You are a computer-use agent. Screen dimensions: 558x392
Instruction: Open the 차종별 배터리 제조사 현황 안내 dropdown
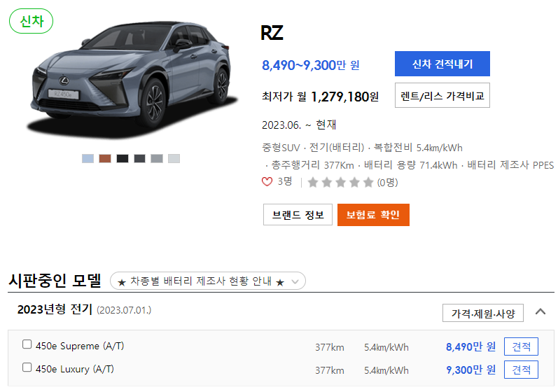[x=208, y=281]
